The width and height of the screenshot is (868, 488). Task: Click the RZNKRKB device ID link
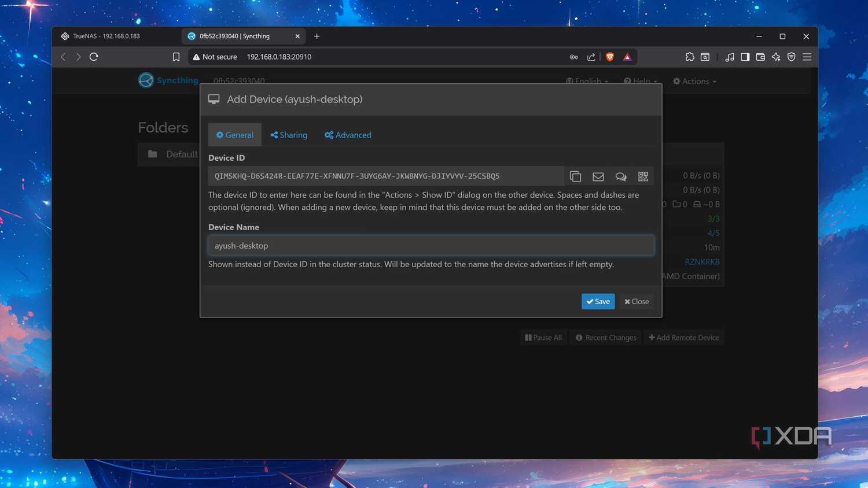[702, 262]
